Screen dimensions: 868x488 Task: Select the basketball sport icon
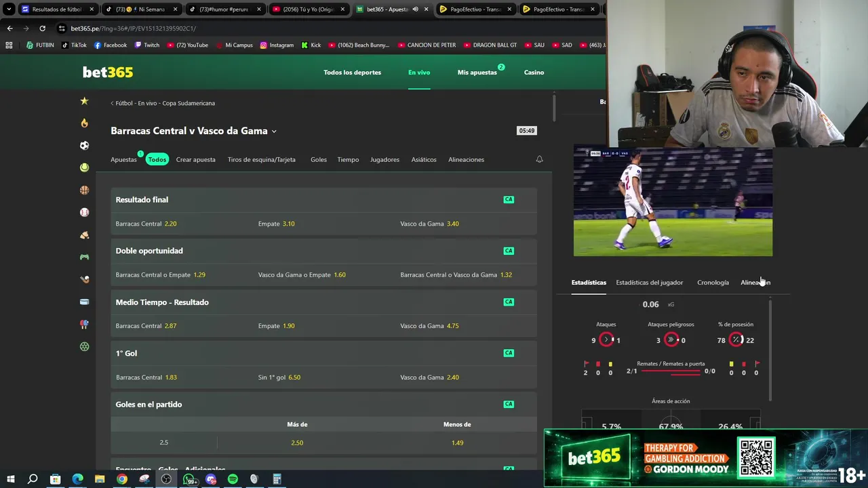tap(84, 190)
